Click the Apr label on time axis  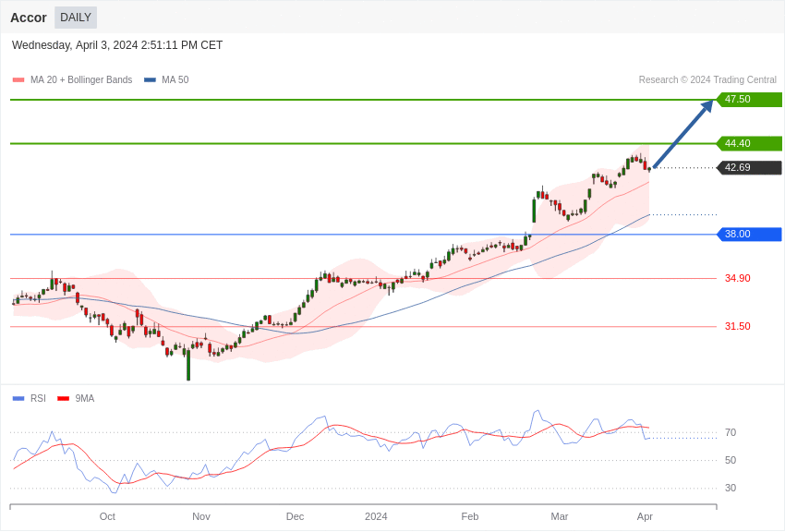point(645,516)
